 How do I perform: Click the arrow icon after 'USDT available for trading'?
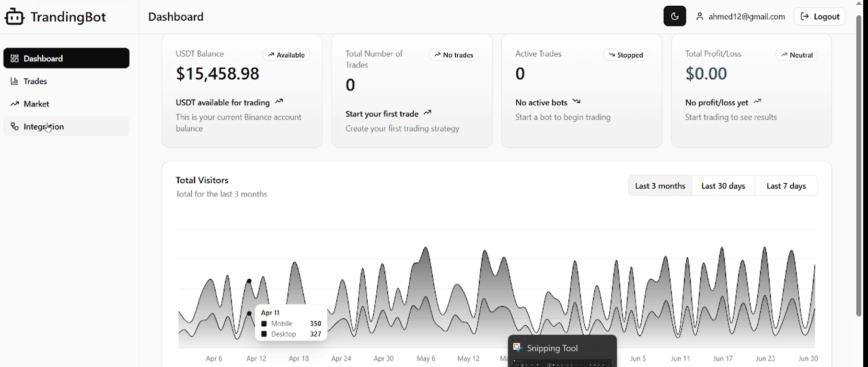(279, 101)
